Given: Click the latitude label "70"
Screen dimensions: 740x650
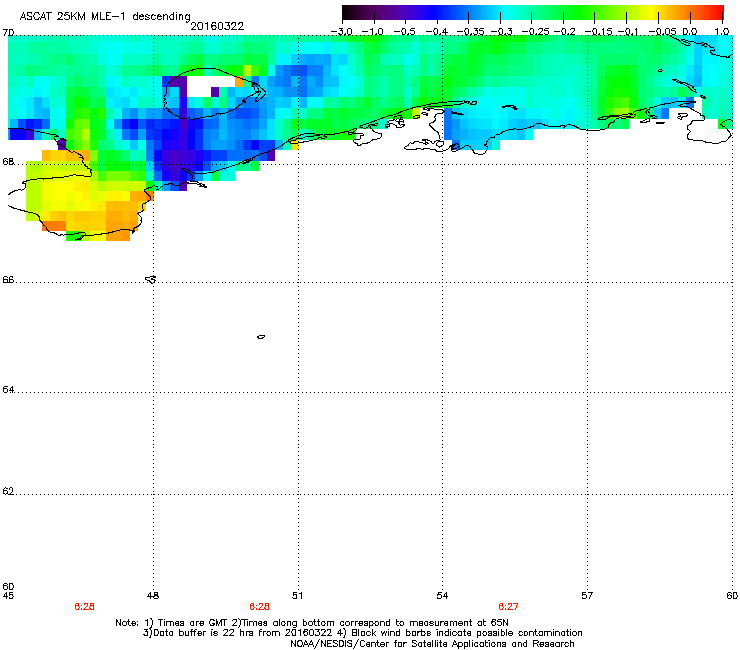Looking at the screenshot, I should pyautogui.click(x=8, y=33).
